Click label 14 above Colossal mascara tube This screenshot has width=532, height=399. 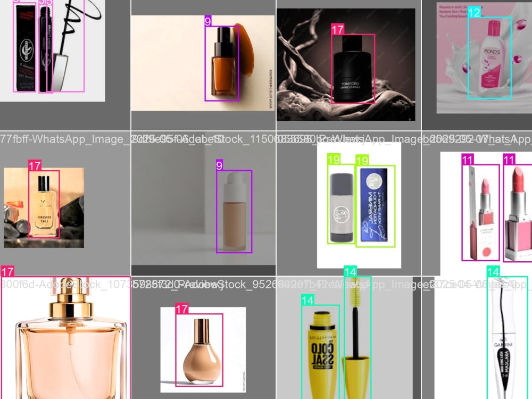[x=307, y=300]
